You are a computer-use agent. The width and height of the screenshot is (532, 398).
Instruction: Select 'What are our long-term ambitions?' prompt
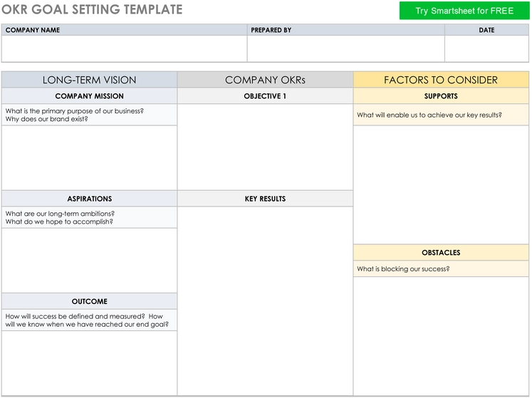point(60,214)
